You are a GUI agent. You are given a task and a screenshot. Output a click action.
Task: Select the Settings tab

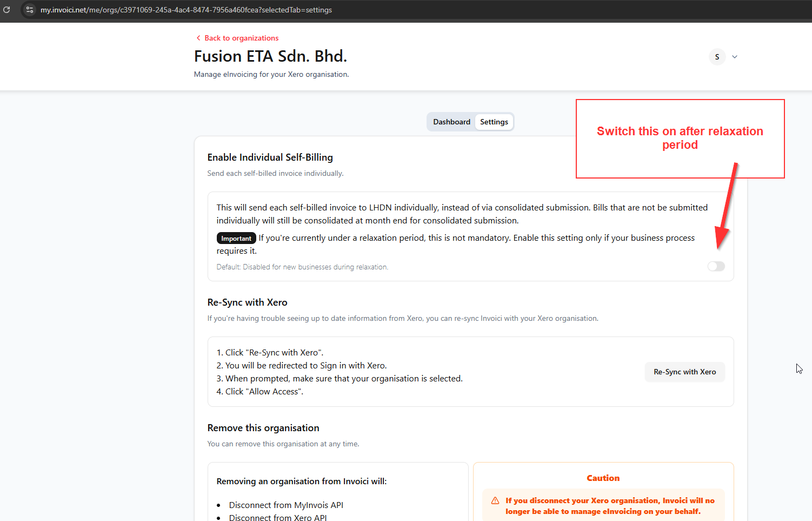point(494,122)
